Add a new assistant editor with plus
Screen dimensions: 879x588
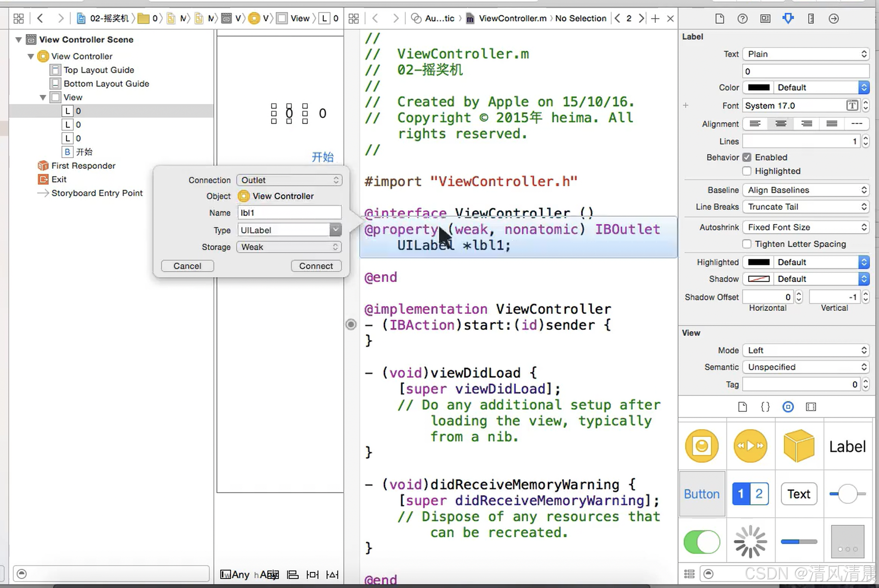click(x=655, y=18)
